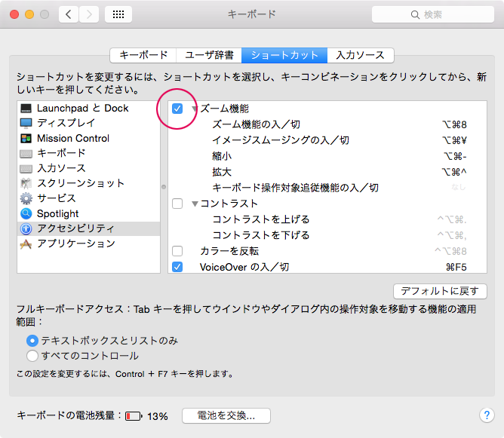This screenshot has height=438, width=504.
Task: Select Mission Control category row
Action: coord(88,139)
